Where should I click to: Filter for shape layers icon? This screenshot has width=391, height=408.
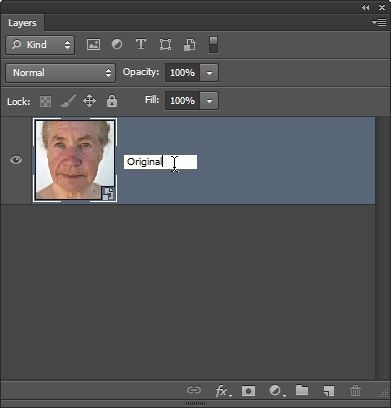click(x=165, y=44)
